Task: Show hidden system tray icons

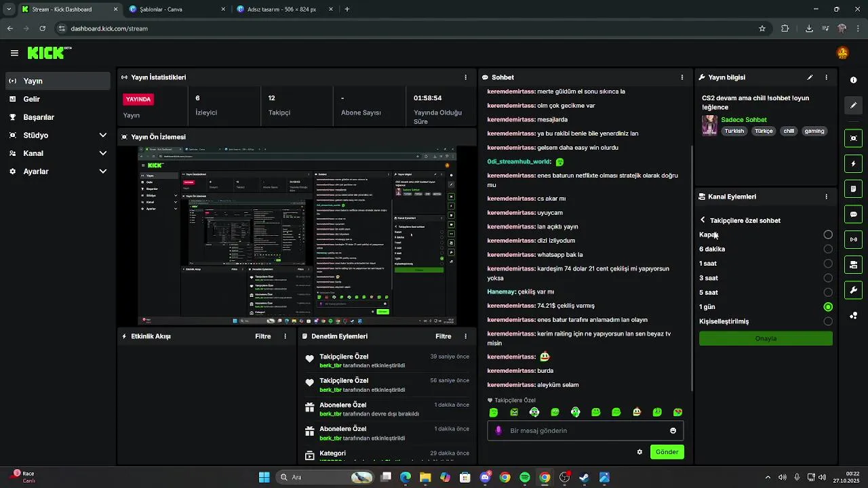Action: 768,477
